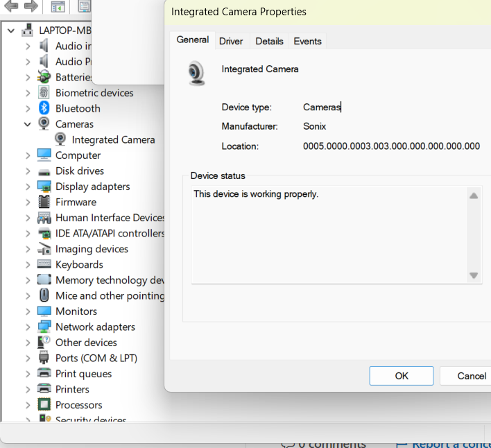Screen dimensions: 491x448
Task: Open the Details tab
Action: coord(269,41)
